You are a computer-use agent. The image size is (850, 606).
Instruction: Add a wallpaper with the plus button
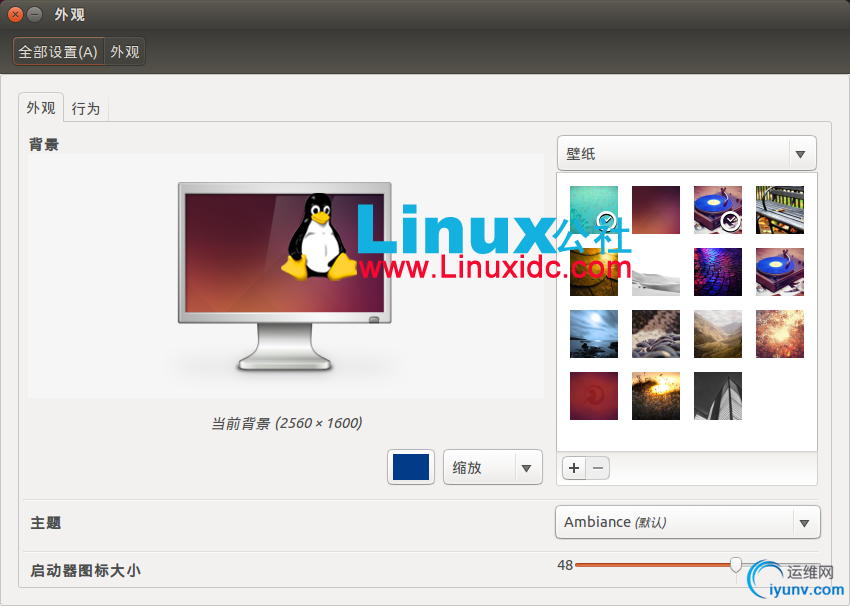pos(574,468)
